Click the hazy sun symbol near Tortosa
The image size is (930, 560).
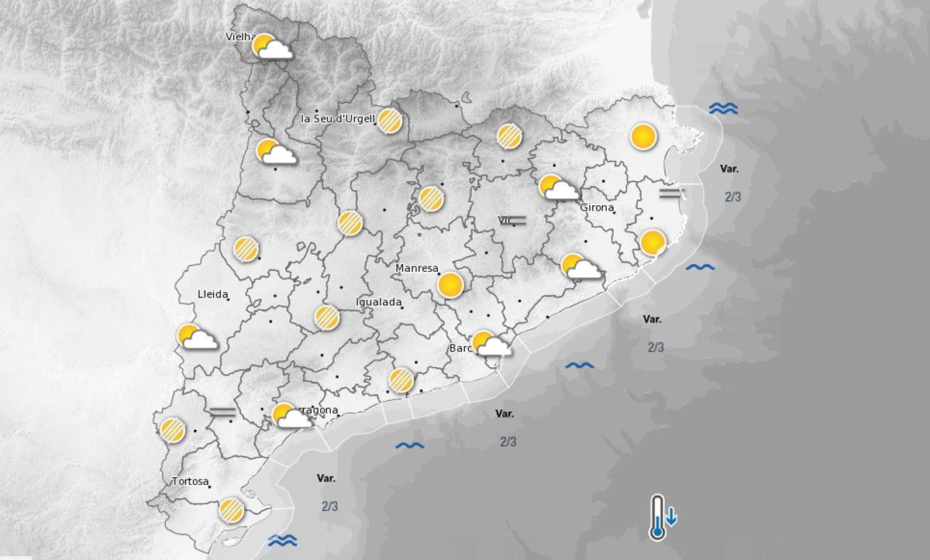pyautogui.click(x=230, y=509)
